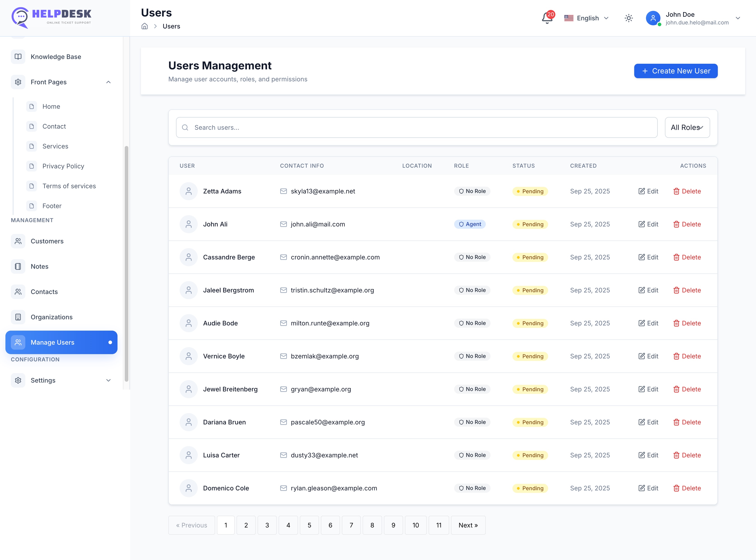Click the Notes notebook icon in sidebar
This screenshot has width=756, height=560.
coord(18,266)
